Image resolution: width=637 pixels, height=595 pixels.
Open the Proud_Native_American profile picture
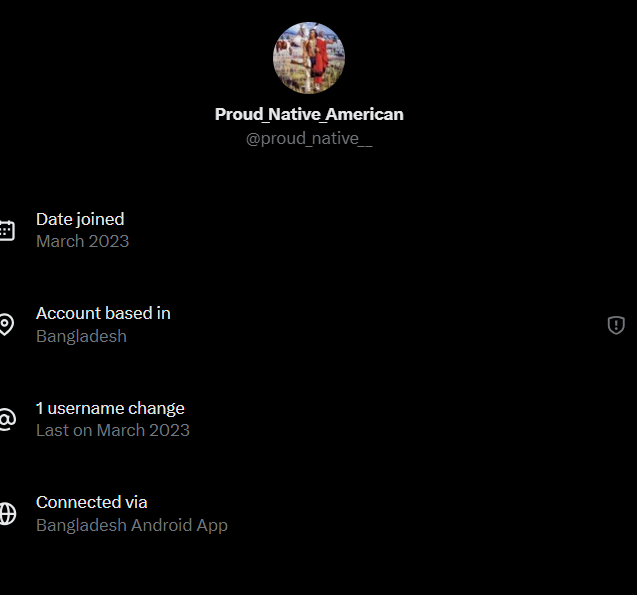(309, 58)
